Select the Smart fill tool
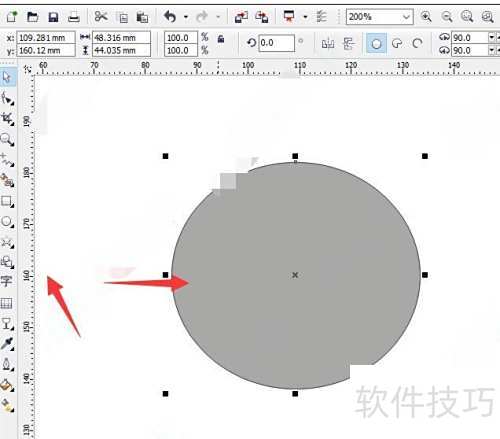The width and height of the screenshot is (500, 439). point(7,180)
